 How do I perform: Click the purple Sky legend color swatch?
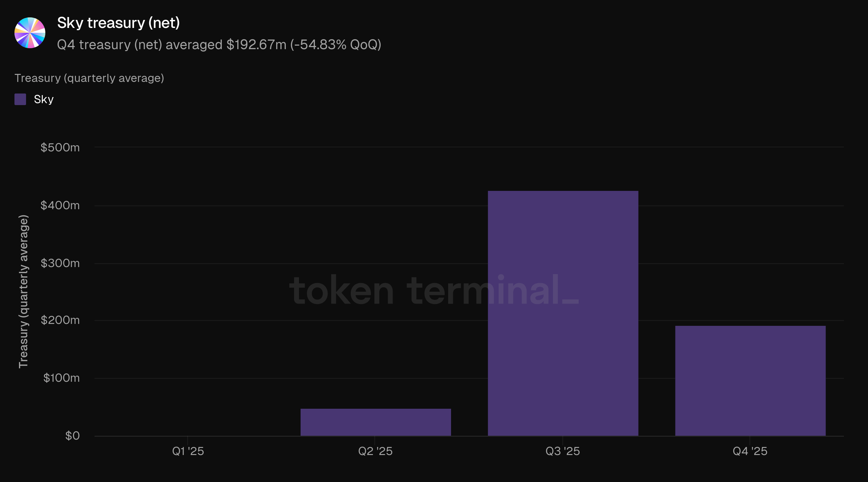pos(20,99)
